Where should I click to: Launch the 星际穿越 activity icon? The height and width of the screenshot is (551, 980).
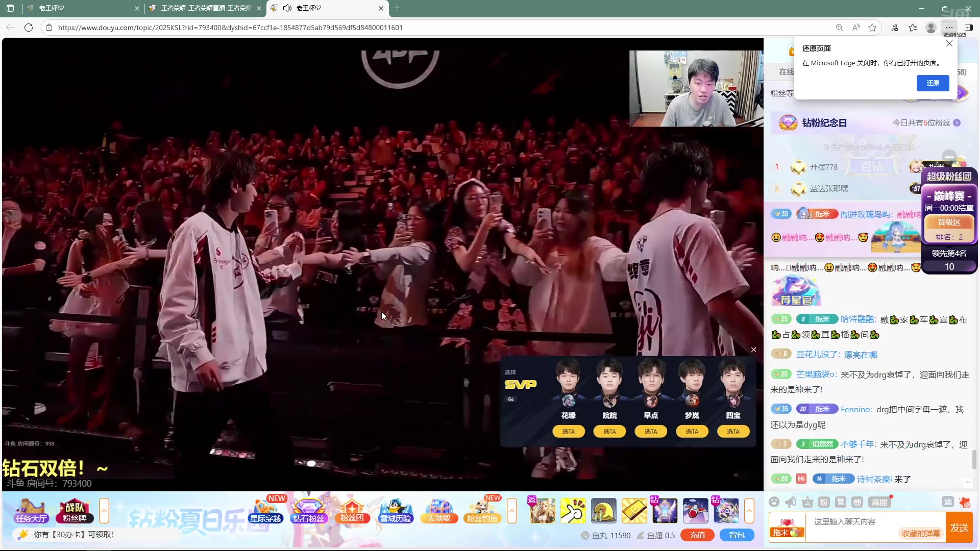point(265,511)
